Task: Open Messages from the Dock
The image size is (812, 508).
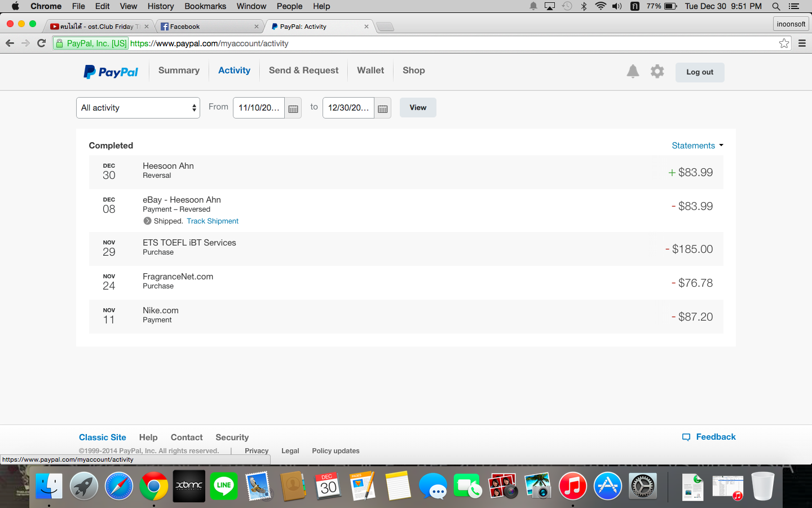Action: coord(433,487)
